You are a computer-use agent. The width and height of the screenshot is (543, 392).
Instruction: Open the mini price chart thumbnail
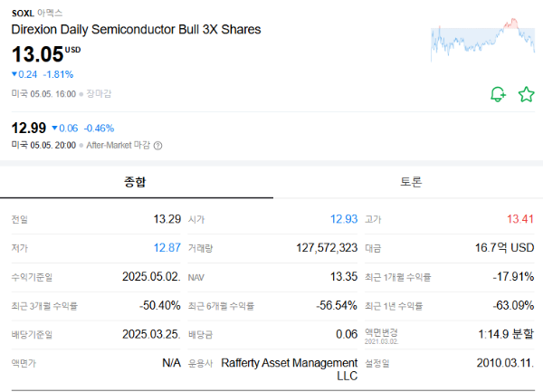tap(482, 40)
